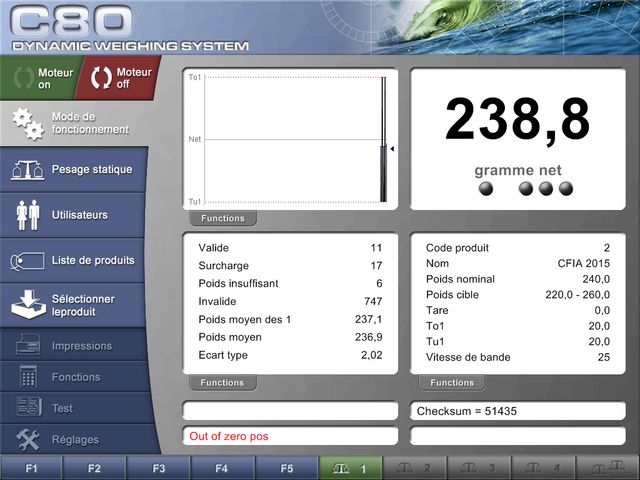The image size is (640, 480).
Task: Open Pesage statique via the scale icon
Action: click(x=27, y=170)
